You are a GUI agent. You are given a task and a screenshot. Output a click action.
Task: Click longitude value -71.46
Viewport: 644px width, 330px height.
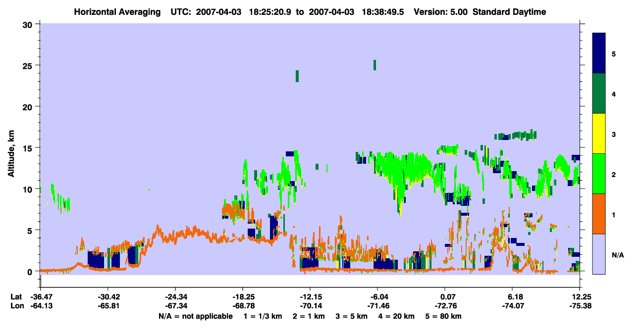pos(377,306)
